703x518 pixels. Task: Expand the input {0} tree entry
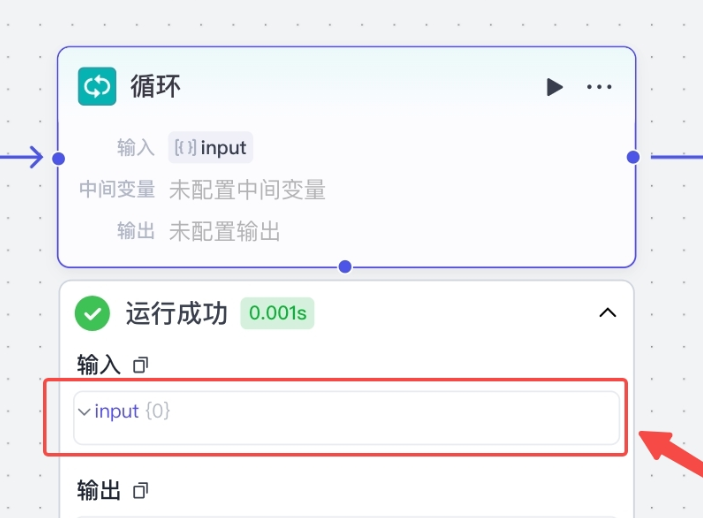click(84, 411)
